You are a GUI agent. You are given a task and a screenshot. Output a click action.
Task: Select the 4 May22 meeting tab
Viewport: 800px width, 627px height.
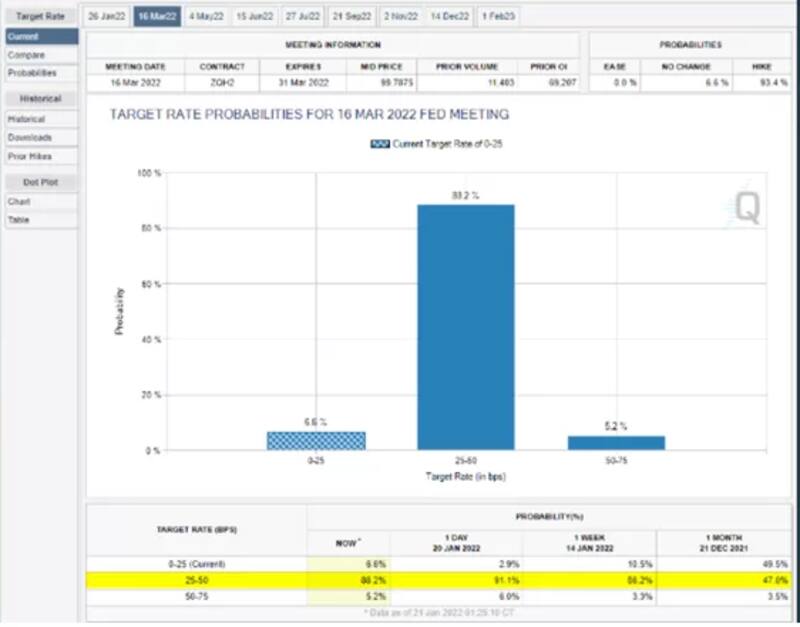207,16
